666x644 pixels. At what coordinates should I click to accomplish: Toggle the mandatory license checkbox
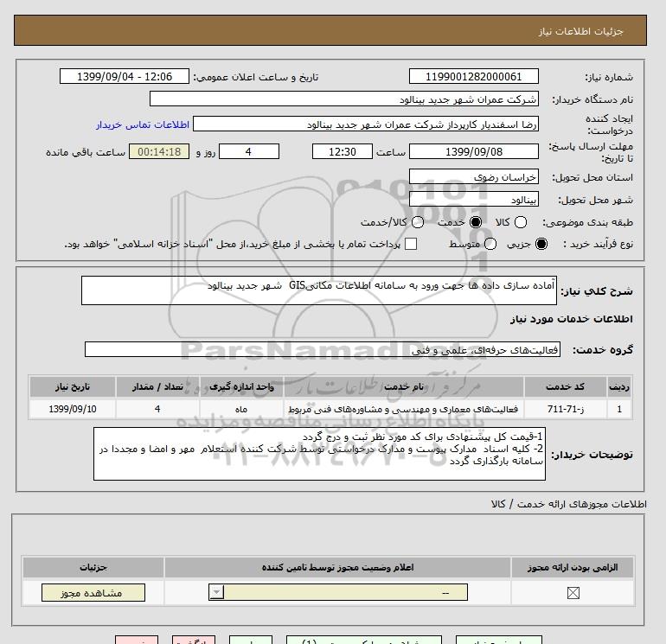point(573,593)
